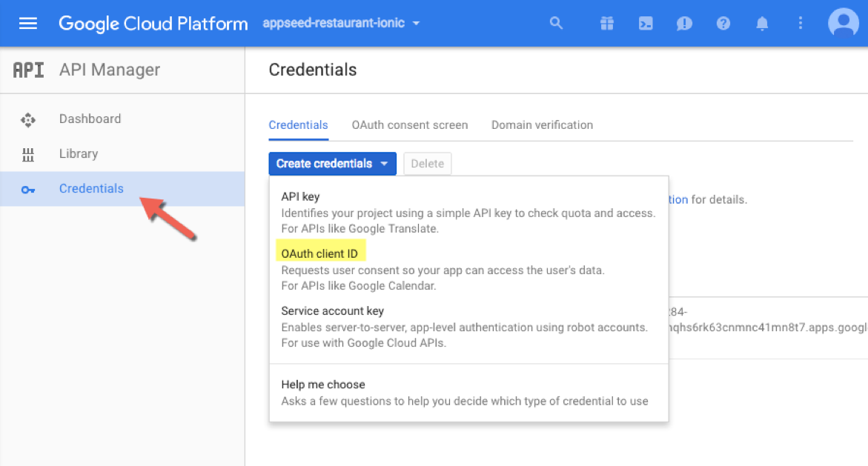Click the API Manager logo
The image size is (868, 466).
[x=29, y=70]
